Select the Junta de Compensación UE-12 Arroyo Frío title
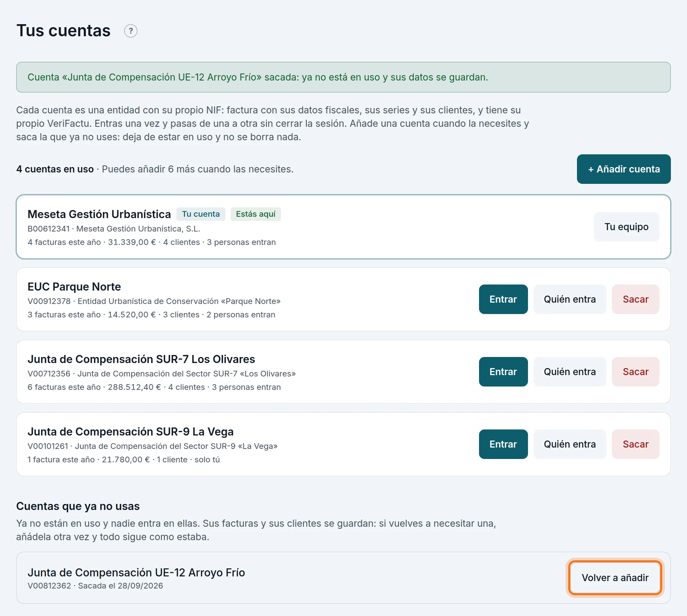 pos(136,572)
